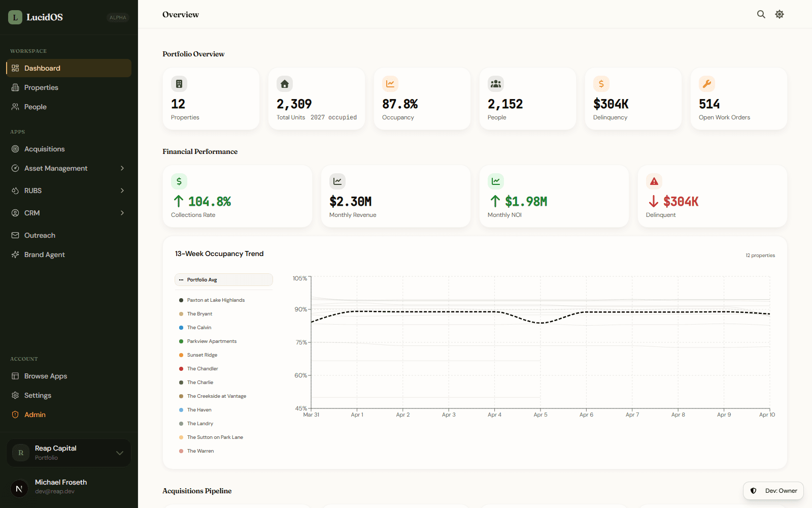Click the Dashboard grid icon in the sidebar
812x508 pixels.
[15, 68]
